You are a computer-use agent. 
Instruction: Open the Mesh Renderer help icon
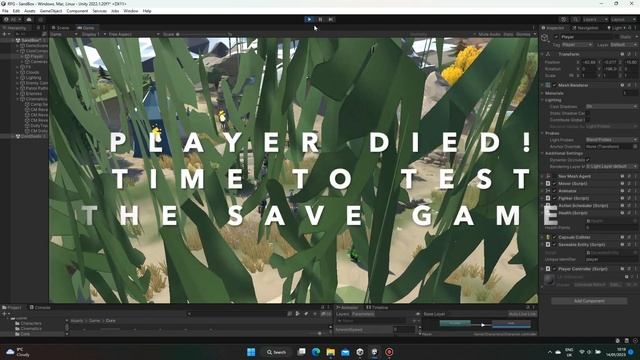[x=622, y=85]
